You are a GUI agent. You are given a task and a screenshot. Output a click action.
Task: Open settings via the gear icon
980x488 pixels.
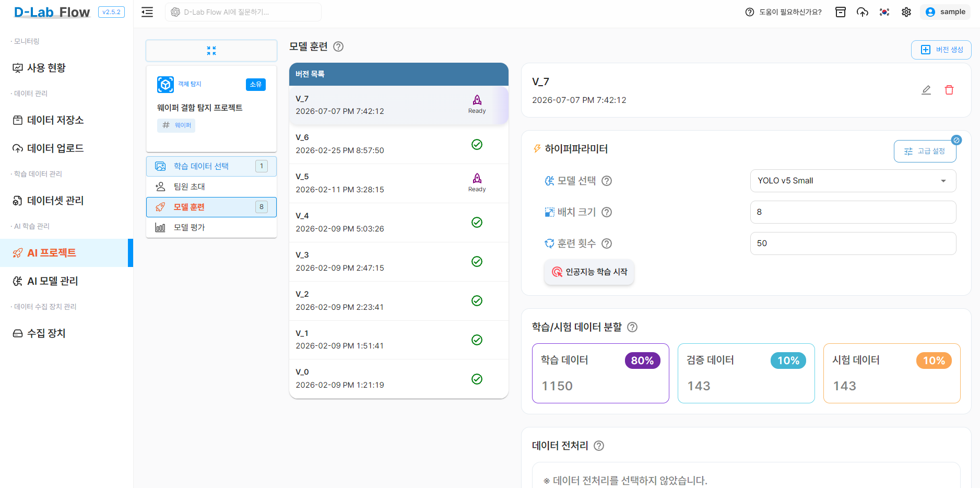906,12
